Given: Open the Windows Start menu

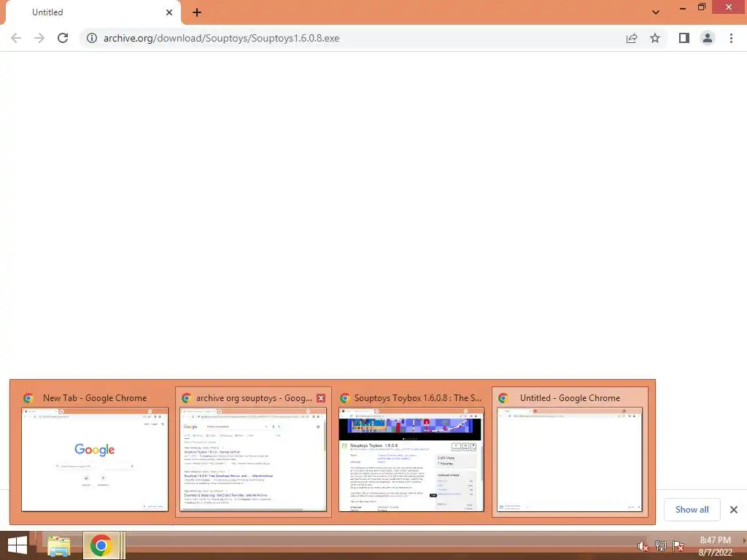Looking at the screenshot, I should coord(18,545).
